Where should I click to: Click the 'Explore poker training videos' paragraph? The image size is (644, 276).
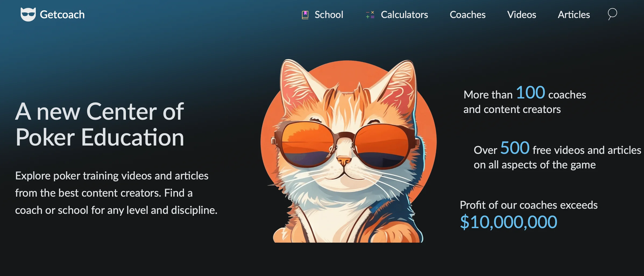[116, 193]
